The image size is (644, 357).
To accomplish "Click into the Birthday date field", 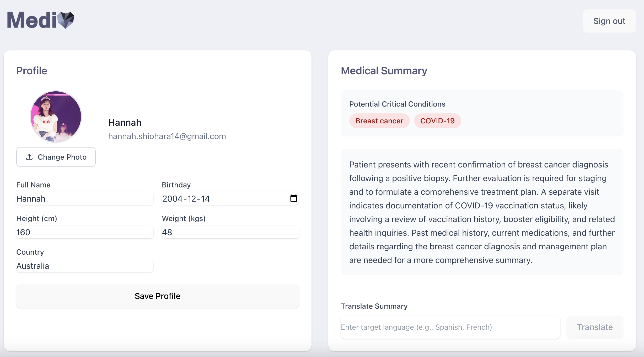I will 223,199.
